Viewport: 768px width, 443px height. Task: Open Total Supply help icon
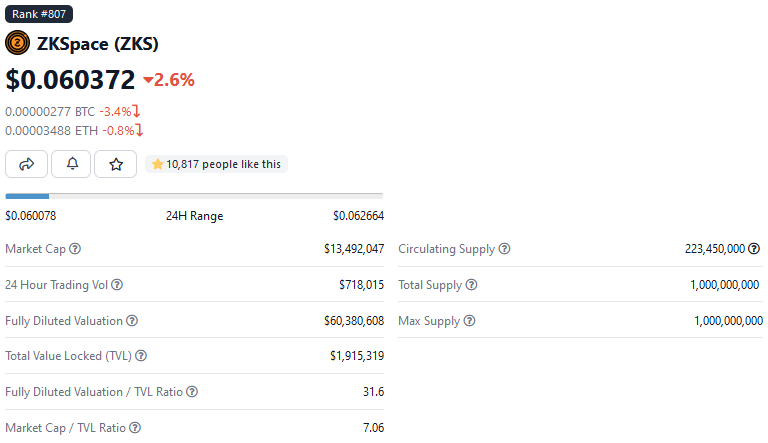pos(471,285)
